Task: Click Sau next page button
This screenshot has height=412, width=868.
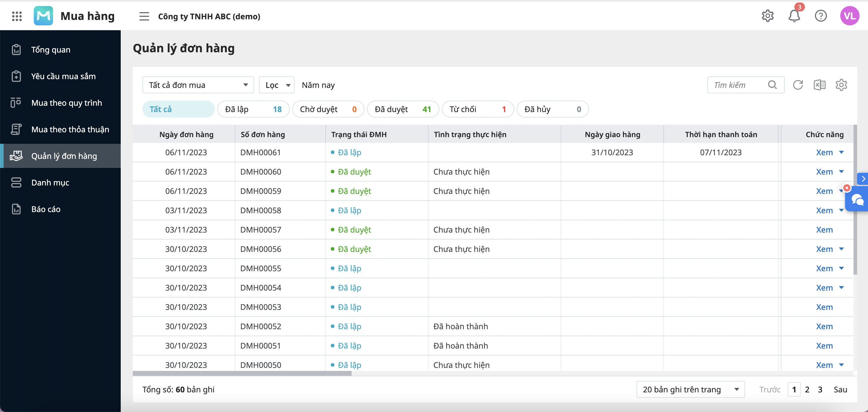Action: [840, 390]
